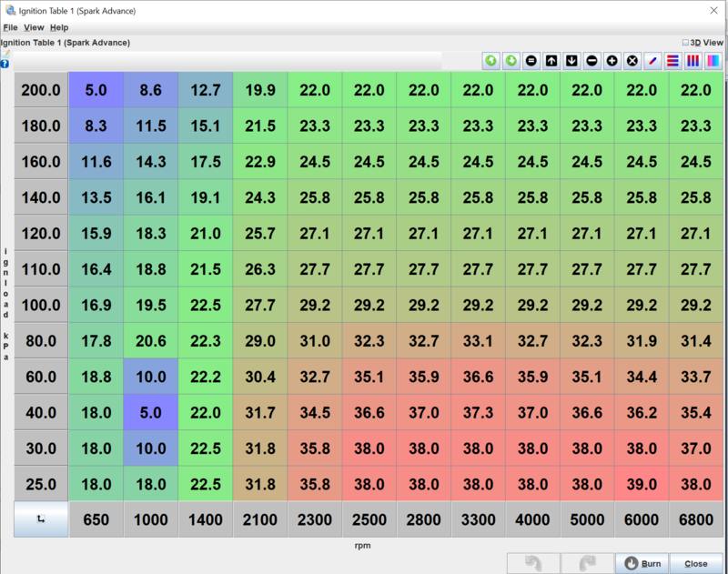
Task: Click the minus decrement icon in toolbar
Action: tap(591, 61)
